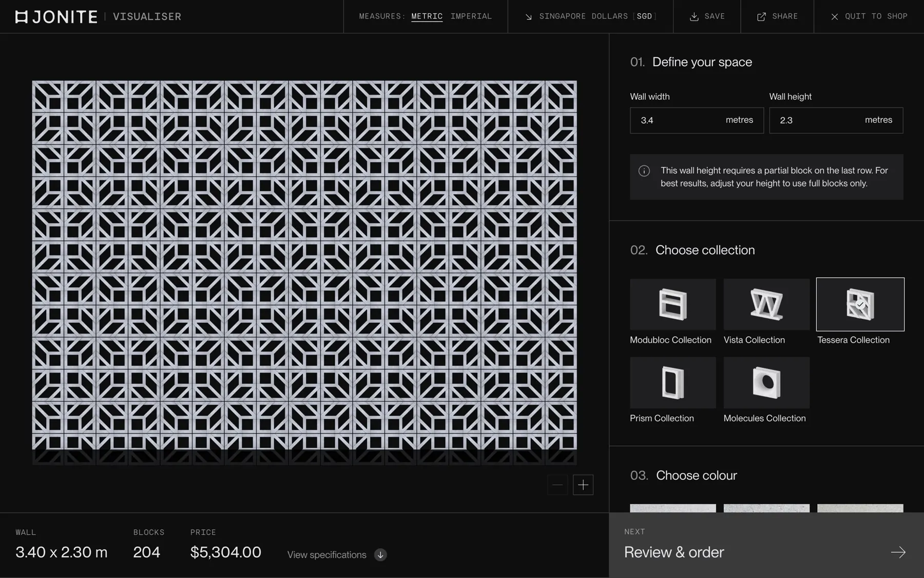This screenshot has width=924, height=578.
Task: Click the info icon in the height notice
Action: pyautogui.click(x=644, y=171)
